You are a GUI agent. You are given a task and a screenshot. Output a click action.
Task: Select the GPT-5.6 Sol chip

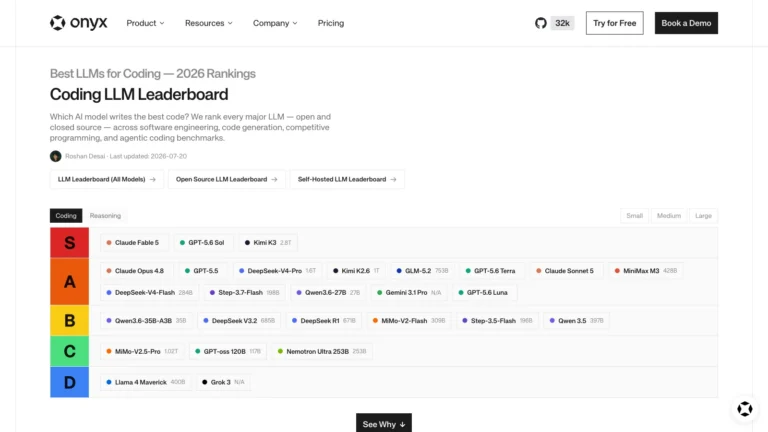click(x=202, y=242)
